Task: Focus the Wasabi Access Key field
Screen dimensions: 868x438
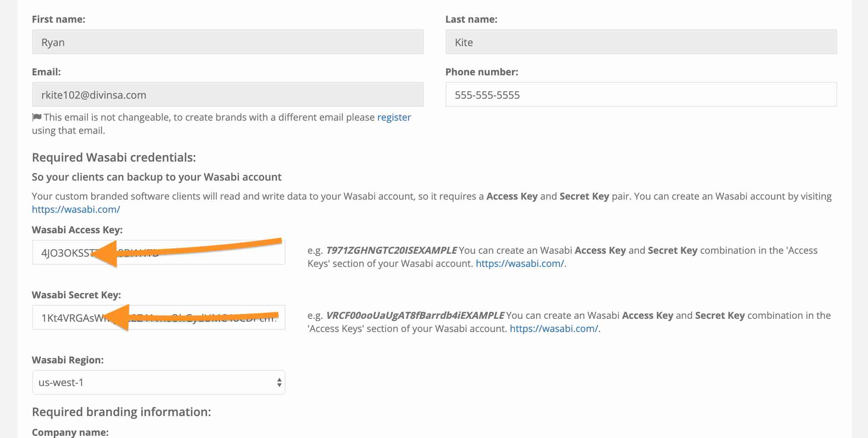Action: 158,252
